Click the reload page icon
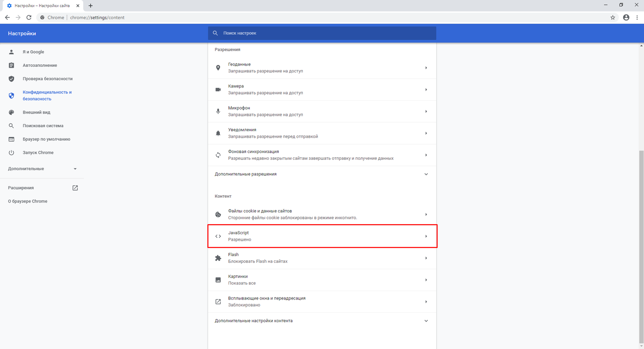This screenshot has width=644, height=349. (29, 17)
